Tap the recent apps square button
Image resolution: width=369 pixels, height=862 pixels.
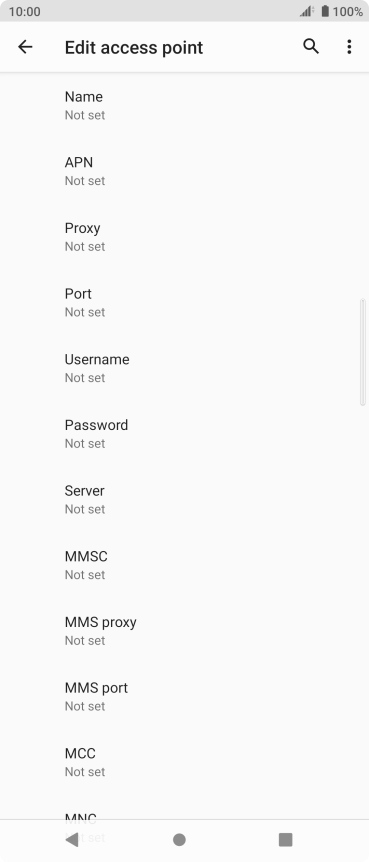(285, 839)
